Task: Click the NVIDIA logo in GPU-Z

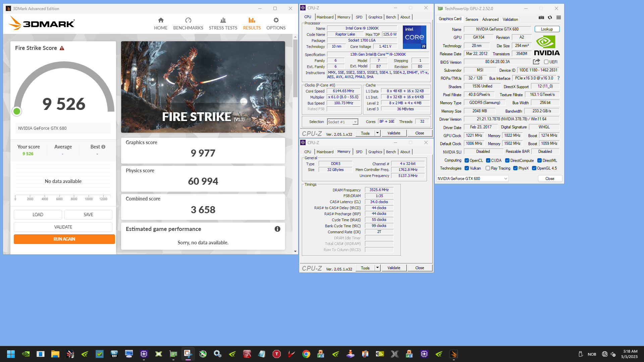Action: point(547,46)
